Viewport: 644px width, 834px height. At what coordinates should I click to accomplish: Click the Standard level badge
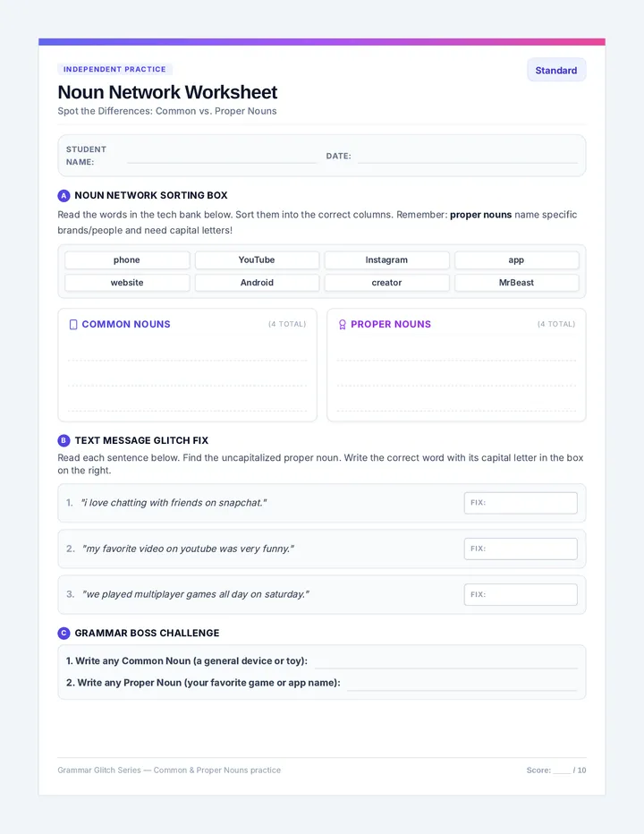coord(556,70)
